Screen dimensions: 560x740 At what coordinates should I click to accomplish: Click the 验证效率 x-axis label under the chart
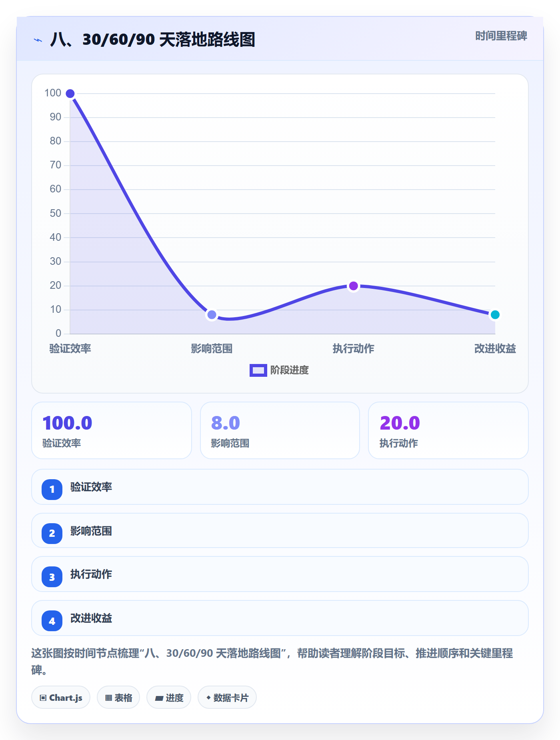click(70, 349)
